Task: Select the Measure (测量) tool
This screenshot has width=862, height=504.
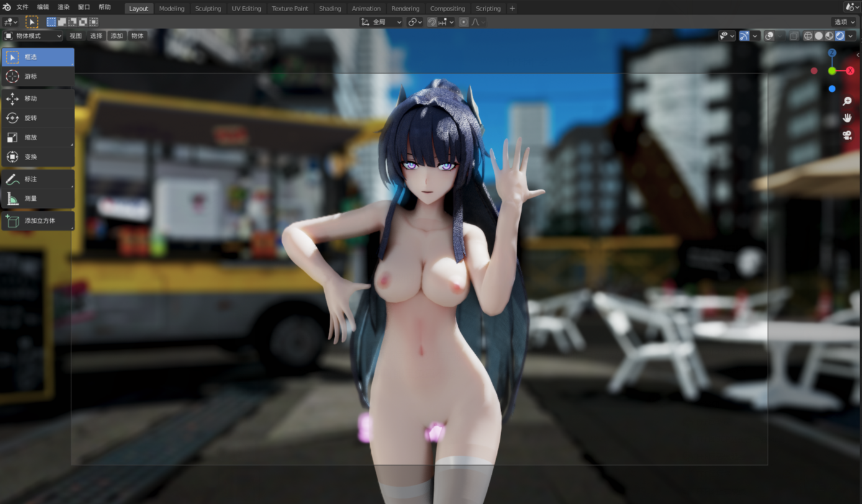Action: tap(37, 199)
